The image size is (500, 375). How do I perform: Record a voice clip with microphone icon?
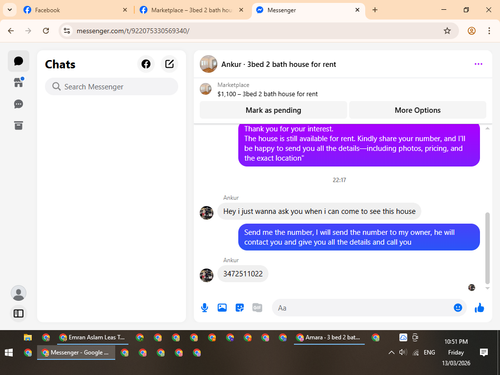205,308
